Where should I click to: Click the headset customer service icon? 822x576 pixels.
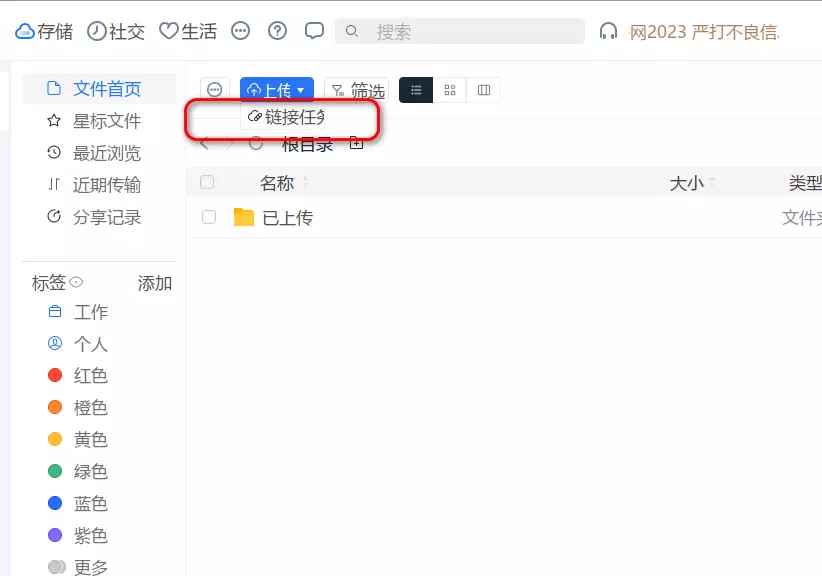(608, 31)
